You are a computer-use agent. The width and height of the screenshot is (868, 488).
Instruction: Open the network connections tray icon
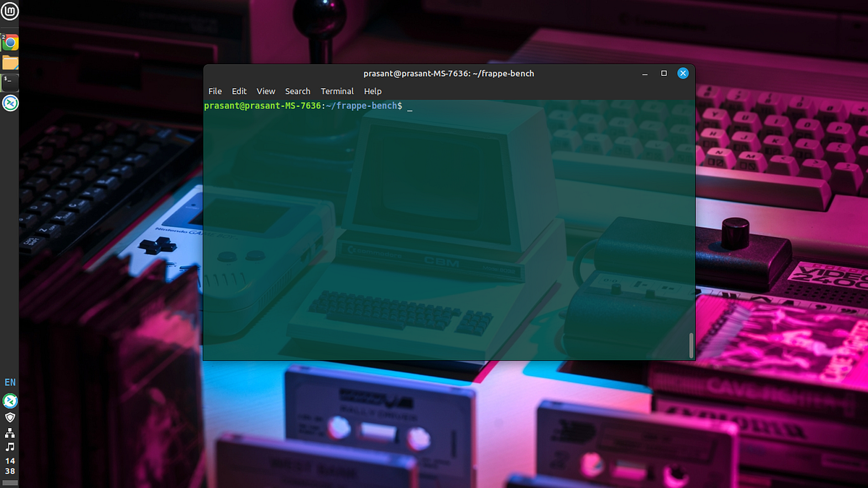[9, 432]
